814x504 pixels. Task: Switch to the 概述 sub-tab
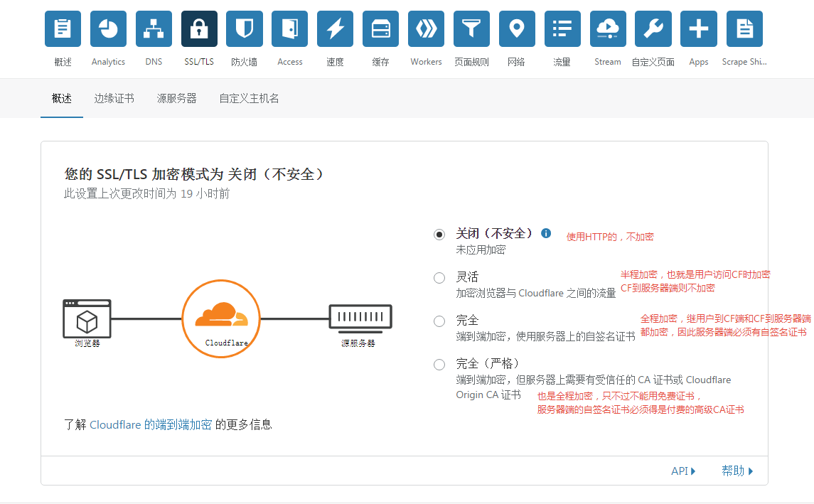coord(62,99)
